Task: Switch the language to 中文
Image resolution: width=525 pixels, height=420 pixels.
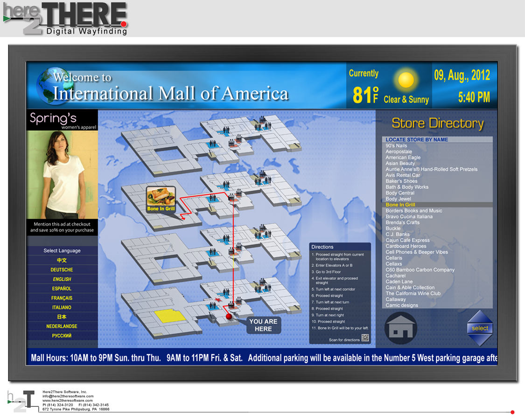Action: click(x=62, y=260)
